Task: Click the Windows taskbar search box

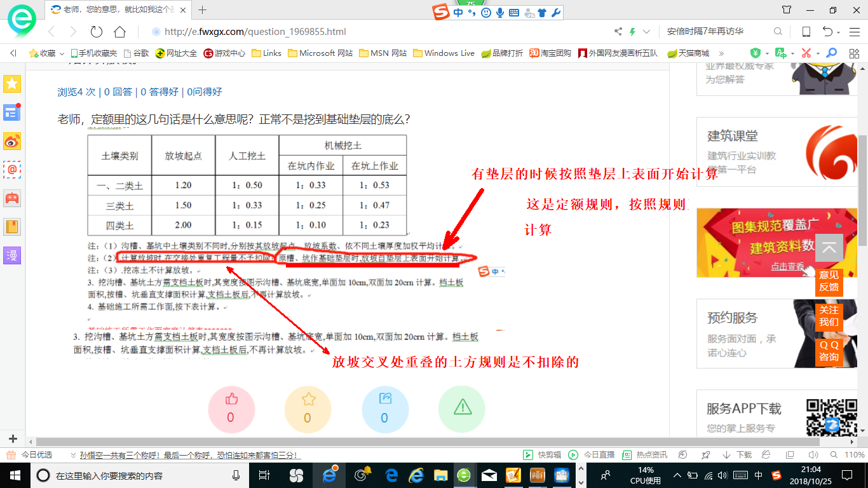Action: tap(141, 475)
